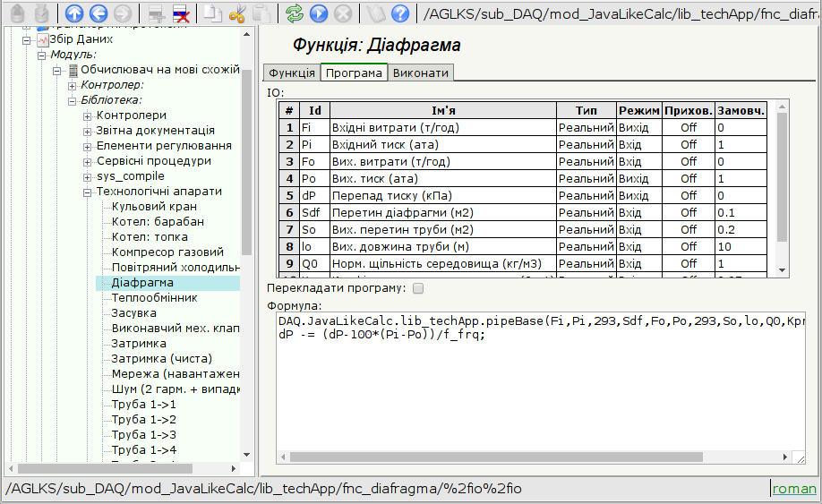This screenshot has height=504, width=822.
Task: Click the cell Перепад тиску (кПа)
Action: point(443,195)
